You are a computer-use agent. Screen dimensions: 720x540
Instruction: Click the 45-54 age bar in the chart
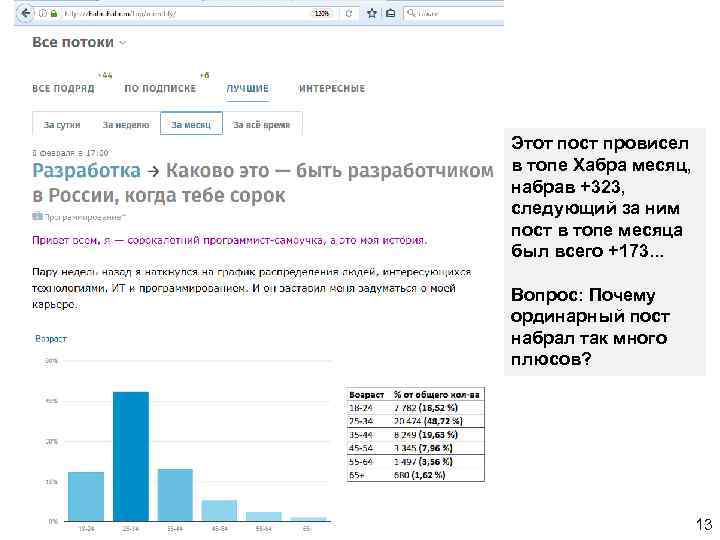(219, 511)
